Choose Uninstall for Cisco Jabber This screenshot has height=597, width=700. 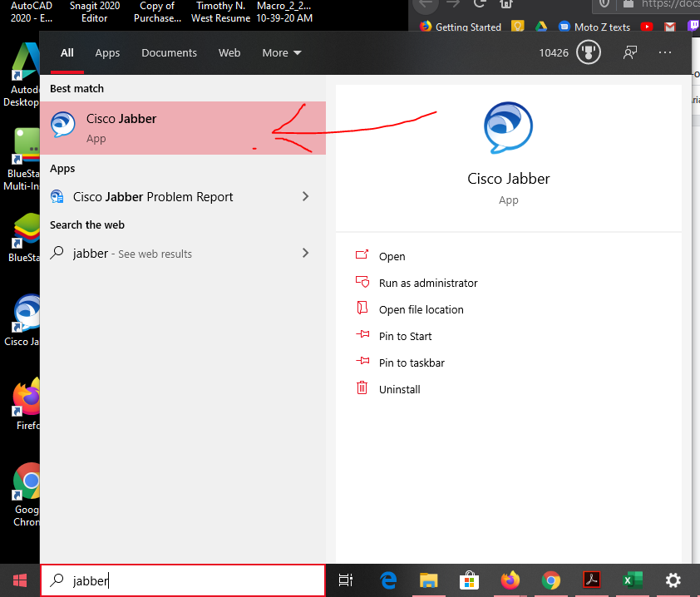coord(400,389)
